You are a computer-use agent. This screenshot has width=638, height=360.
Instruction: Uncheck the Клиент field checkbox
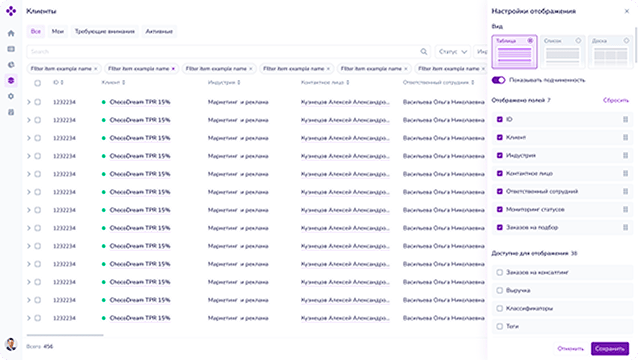pyautogui.click(x=500, y=137)
